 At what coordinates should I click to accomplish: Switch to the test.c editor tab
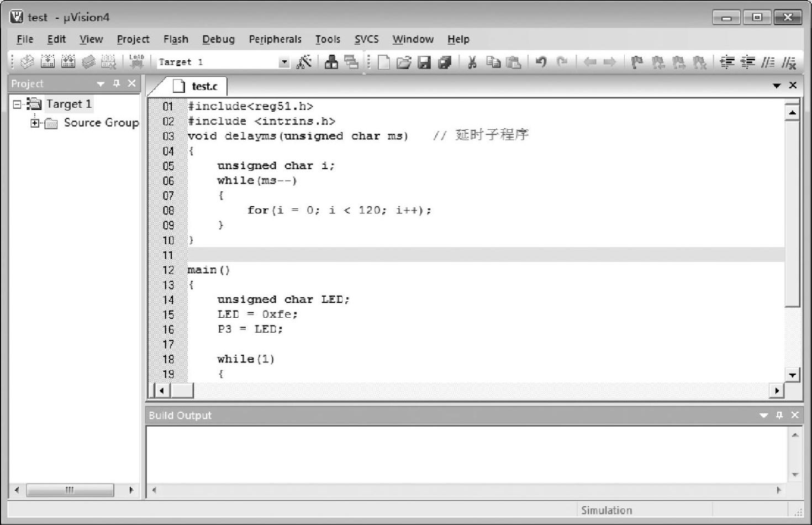196,86
